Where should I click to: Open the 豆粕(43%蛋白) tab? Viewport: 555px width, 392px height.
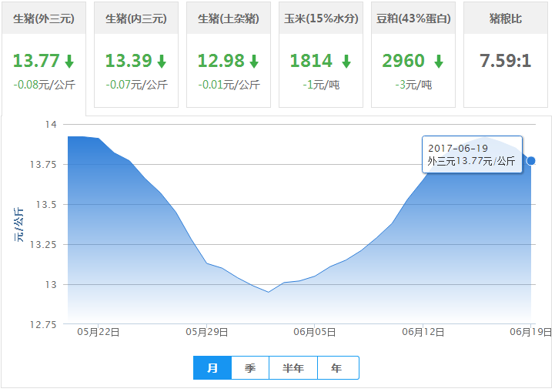coord(413,18)
